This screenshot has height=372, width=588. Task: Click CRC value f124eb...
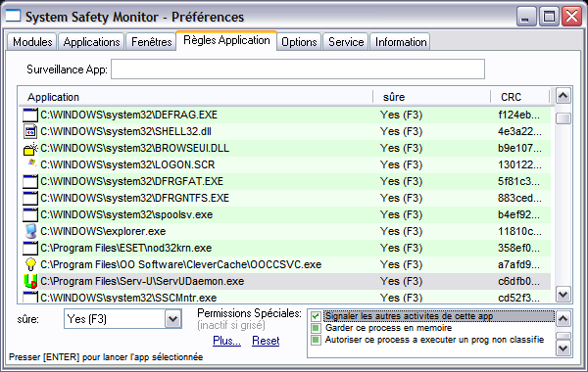[x=518, y=115]
